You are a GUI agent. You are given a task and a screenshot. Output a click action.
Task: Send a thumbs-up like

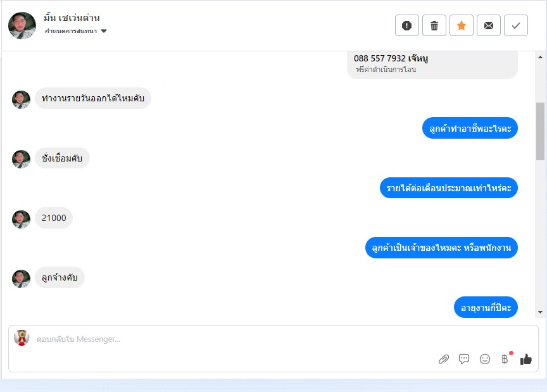coord(525,359)
